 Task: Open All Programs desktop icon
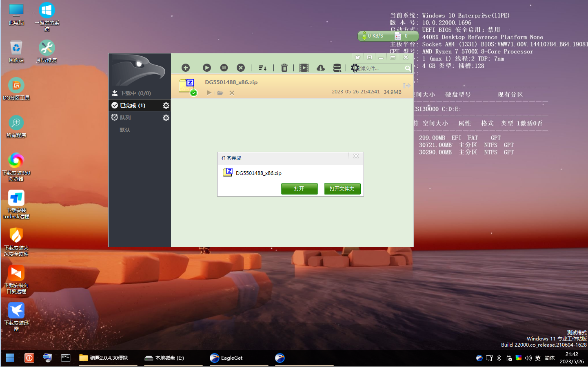coord(16,126)
